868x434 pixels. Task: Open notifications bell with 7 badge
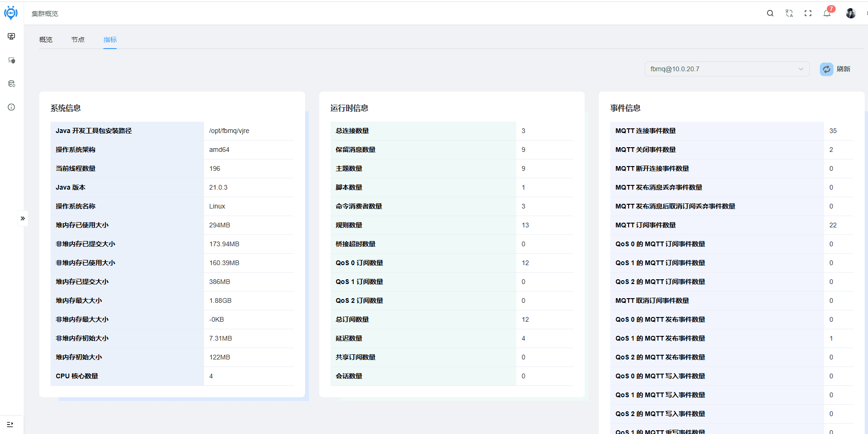(828, 12)
